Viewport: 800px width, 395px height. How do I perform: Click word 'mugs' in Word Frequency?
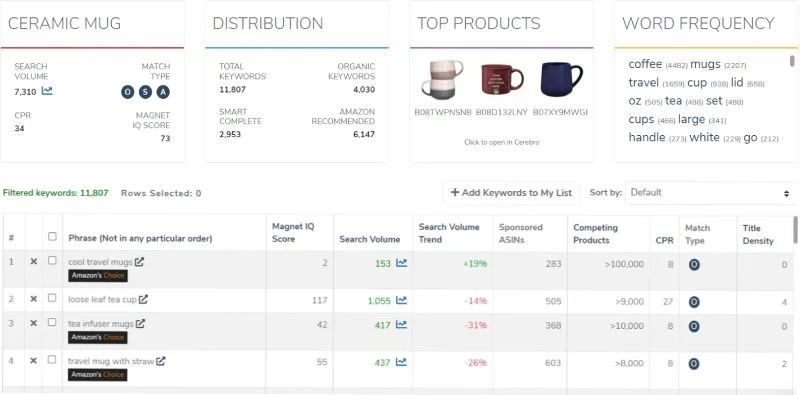(705, 64)
